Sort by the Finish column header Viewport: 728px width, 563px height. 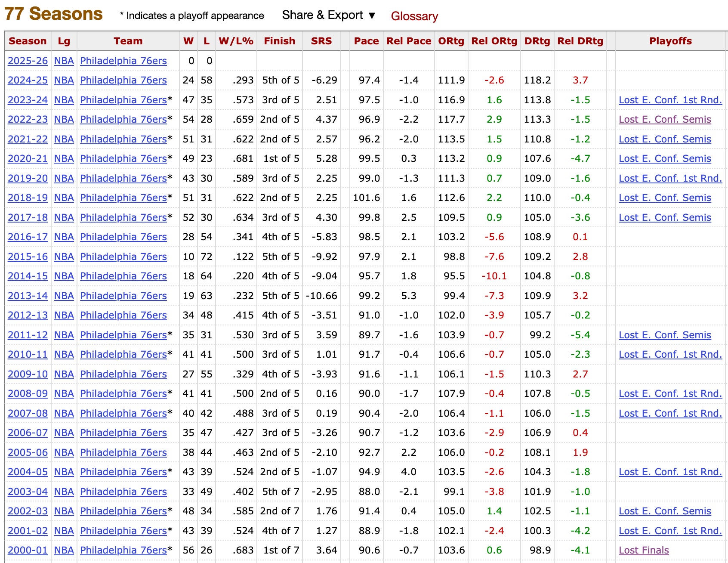(279, 41)
